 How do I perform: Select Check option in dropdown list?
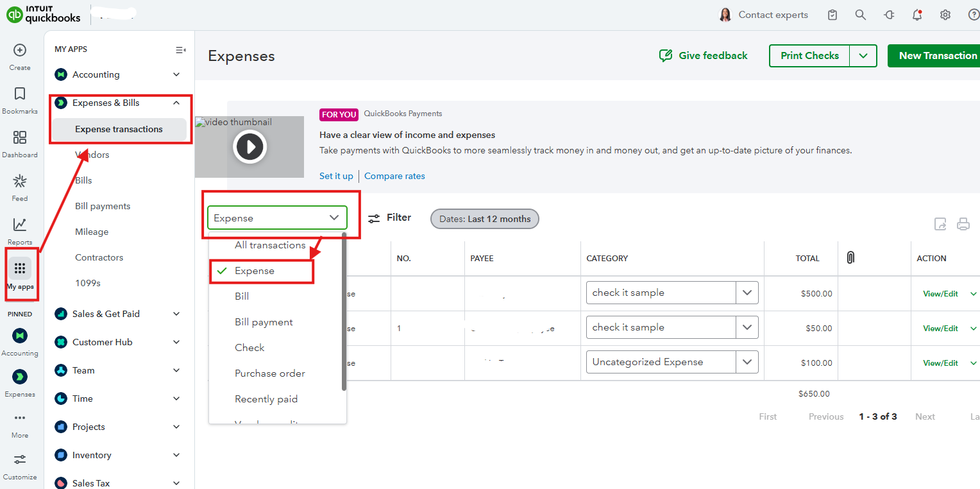tap(249, 348)
